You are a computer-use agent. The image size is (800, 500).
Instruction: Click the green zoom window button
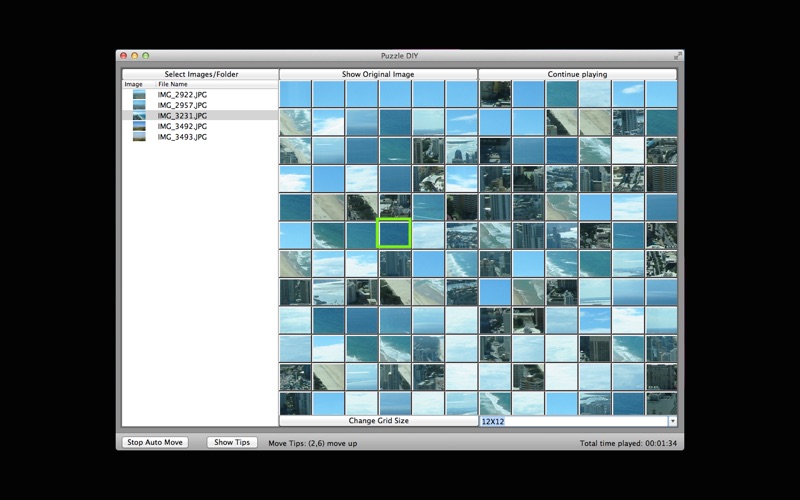[x=145, y=56]
